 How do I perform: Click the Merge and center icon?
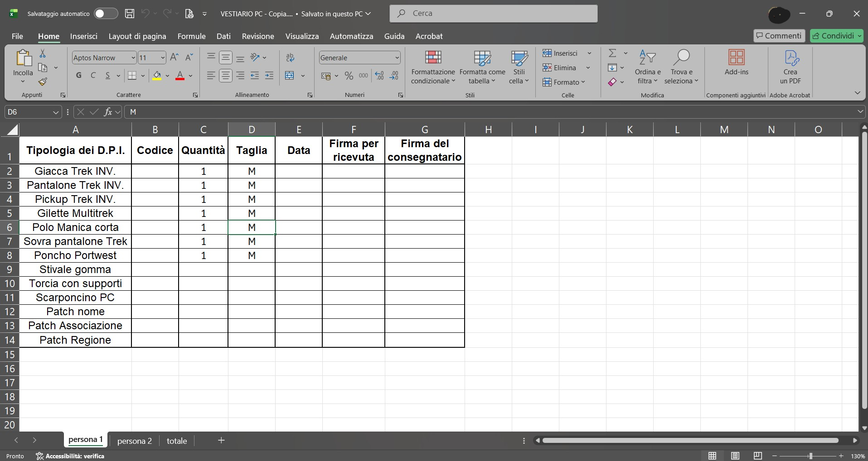point(290,76)
